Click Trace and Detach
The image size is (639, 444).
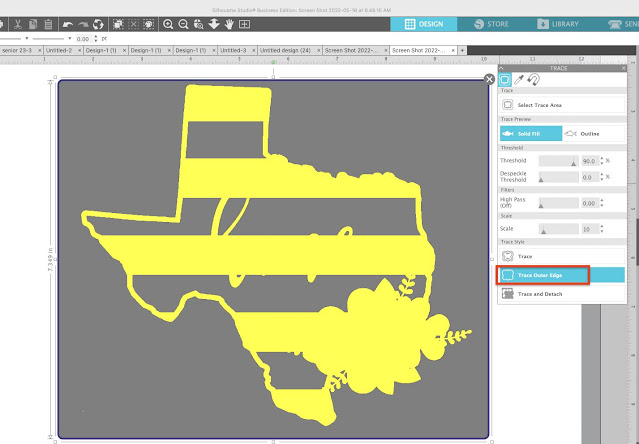click(x=562, y=294)
